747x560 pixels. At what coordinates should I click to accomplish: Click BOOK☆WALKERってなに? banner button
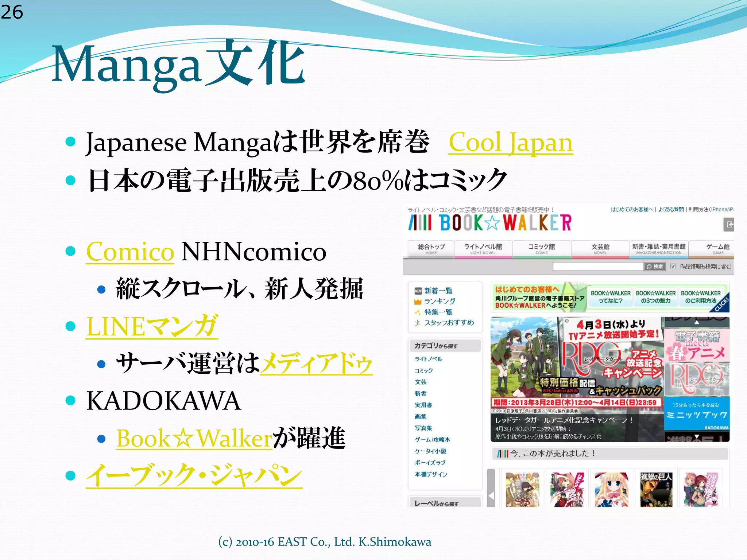point(611,297)
